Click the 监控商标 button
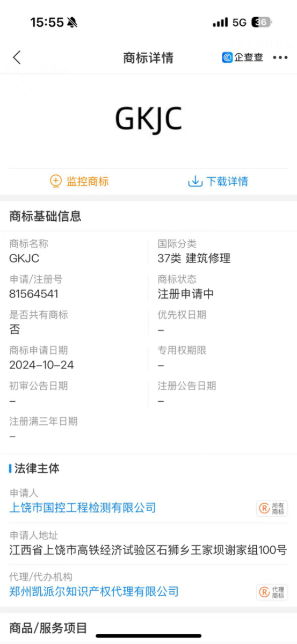This screenshot has height=644, width=297. click(x=79, y=181)
